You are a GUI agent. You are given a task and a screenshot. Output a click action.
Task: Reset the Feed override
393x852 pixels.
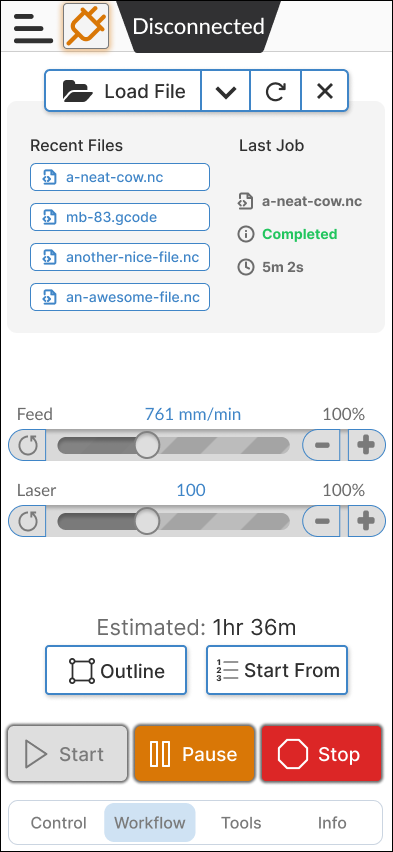coord(27,446)
